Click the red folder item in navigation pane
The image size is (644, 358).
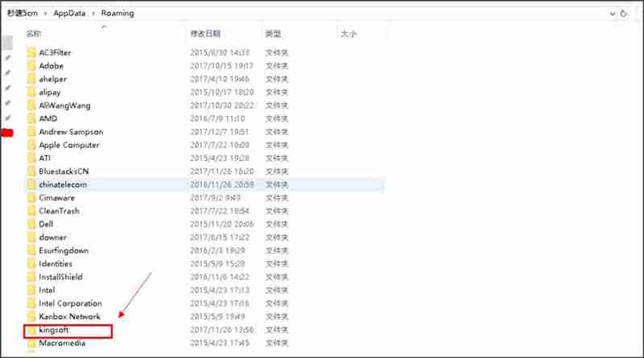(x=7, y=133)
